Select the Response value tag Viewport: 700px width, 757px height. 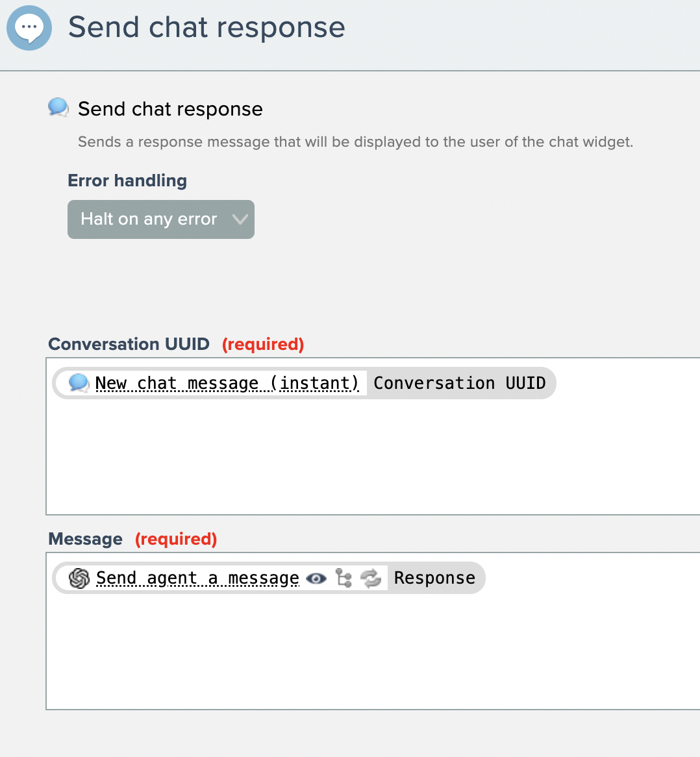click(434, 578)
